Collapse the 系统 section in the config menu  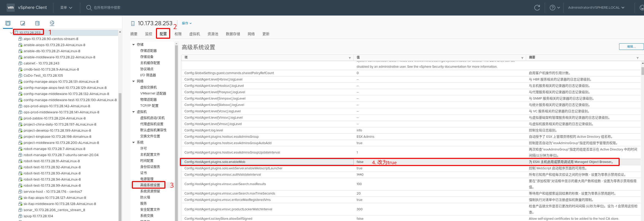coord(133,142)
